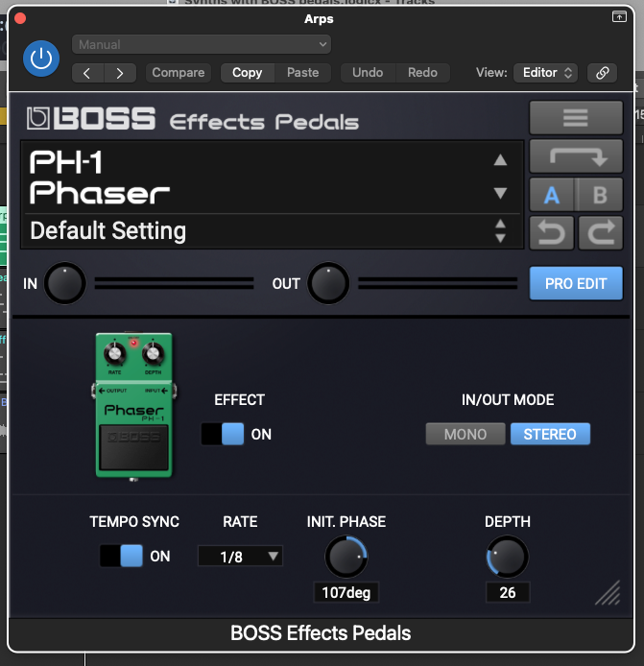Open the Manual preset dropdown
The height and width of the screenshot is (666, 644).
coord(202,44)
